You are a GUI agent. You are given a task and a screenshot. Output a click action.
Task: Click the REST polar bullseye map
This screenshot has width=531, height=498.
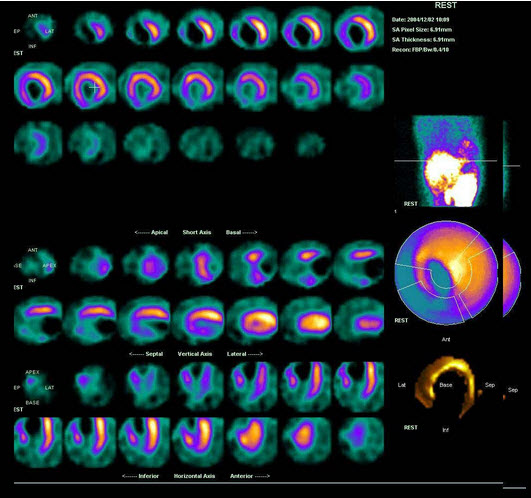pyautogui.click(x=446, y=273)
